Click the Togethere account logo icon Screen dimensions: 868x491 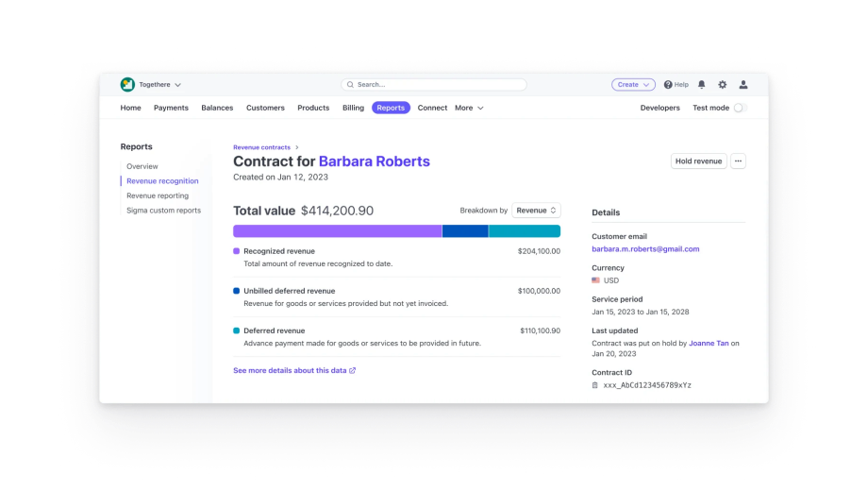(x=127, y=85)
